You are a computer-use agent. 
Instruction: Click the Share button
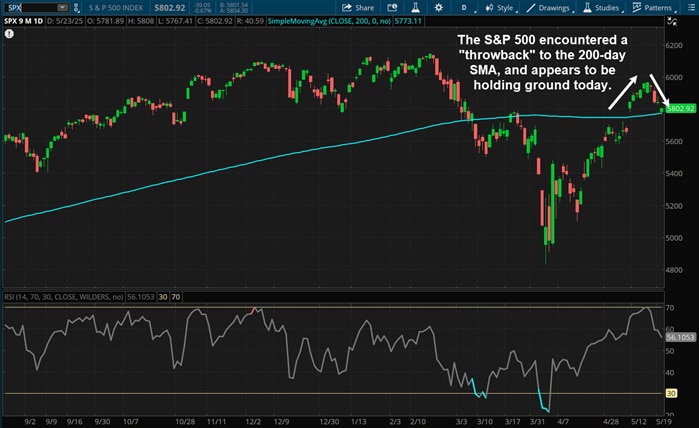[x=358, y=8]
